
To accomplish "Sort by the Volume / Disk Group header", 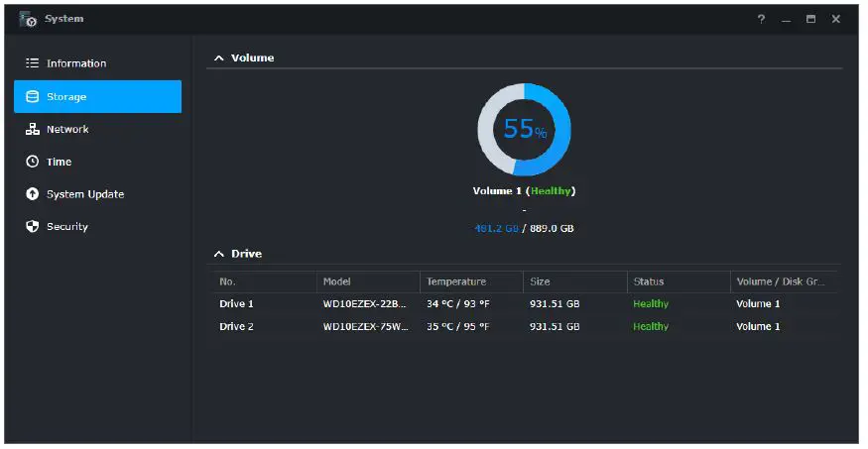I will (781, 281).
